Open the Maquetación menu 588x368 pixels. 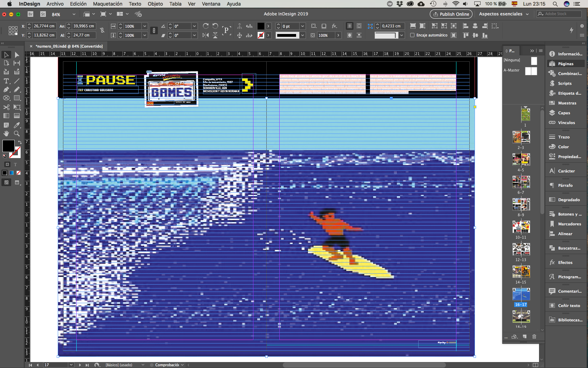coord(107,4)
